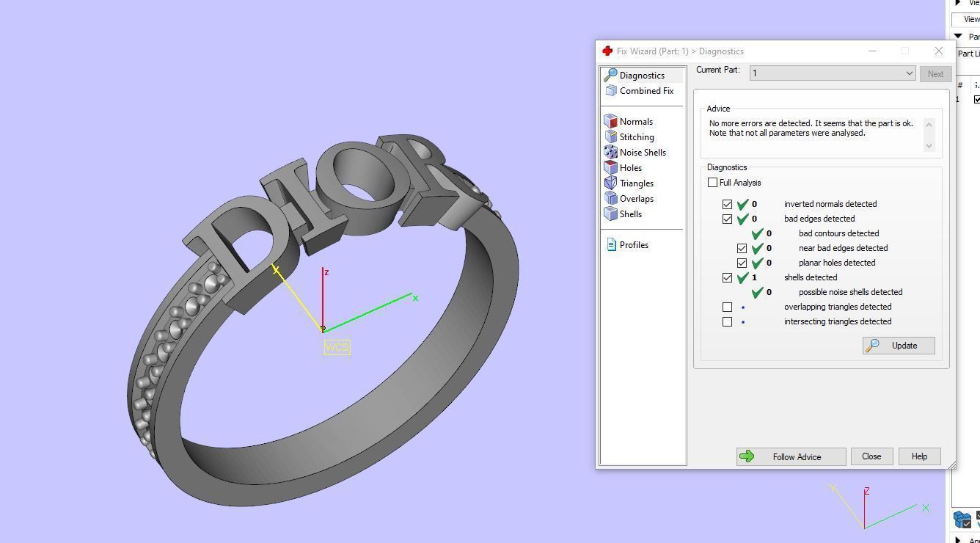Click the WCS label in the viewport
The image size is (980, 543).
click(x=337, y=347)
